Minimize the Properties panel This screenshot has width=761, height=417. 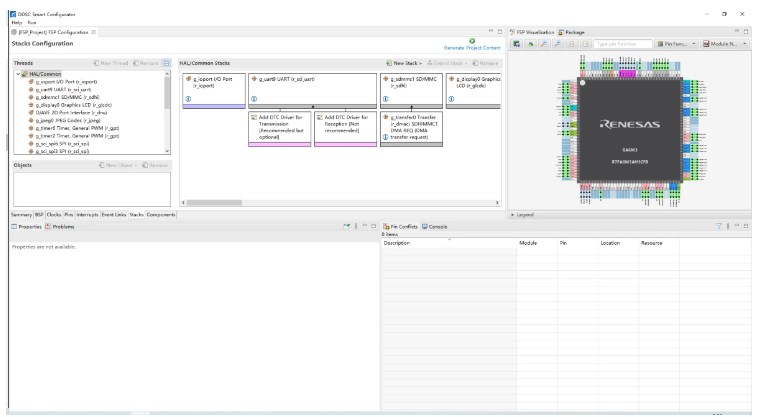(364, 226)
